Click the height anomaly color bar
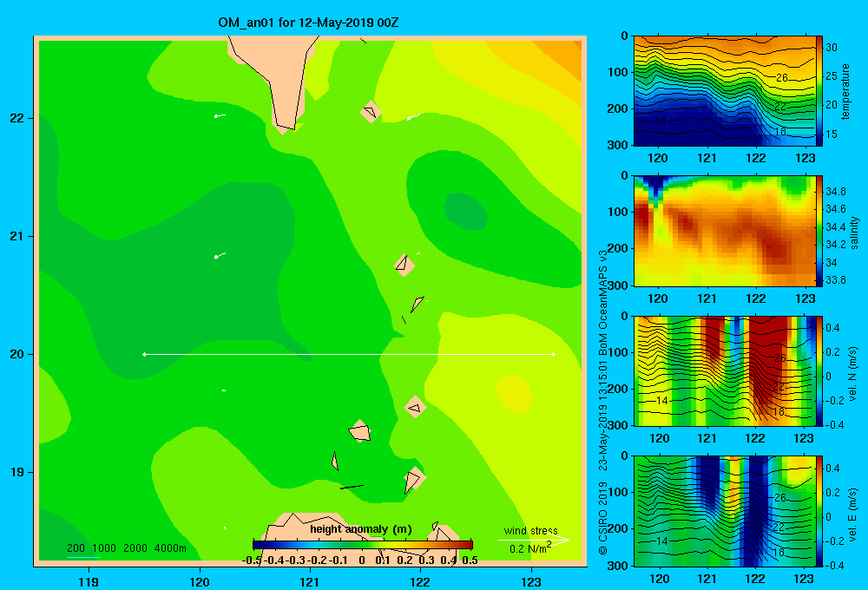Image resolution: width=868 pixels, height=590 pixels. [363, 545]
